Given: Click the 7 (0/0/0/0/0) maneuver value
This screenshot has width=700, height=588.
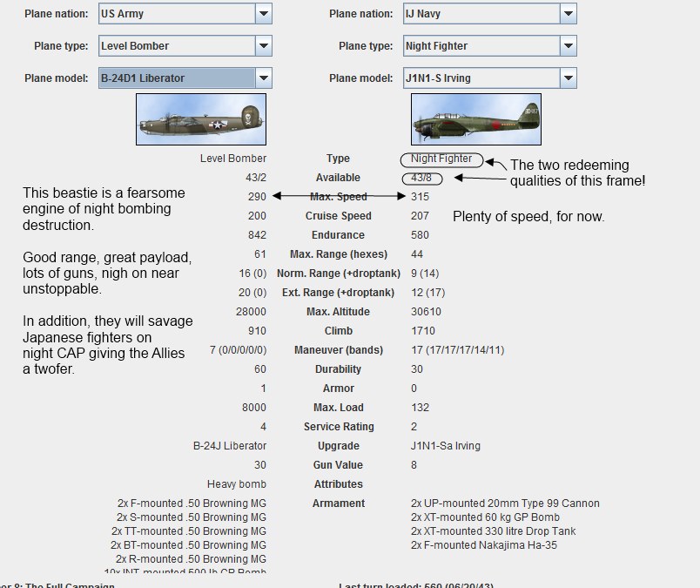Looking at the screenshot, I should (x=238, y=350).
